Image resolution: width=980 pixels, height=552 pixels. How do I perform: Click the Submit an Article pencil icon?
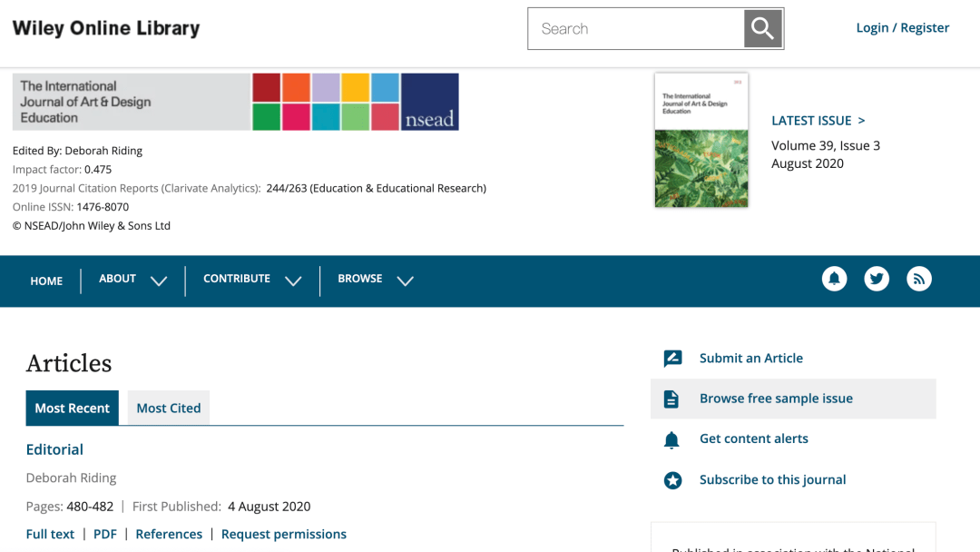672,359
